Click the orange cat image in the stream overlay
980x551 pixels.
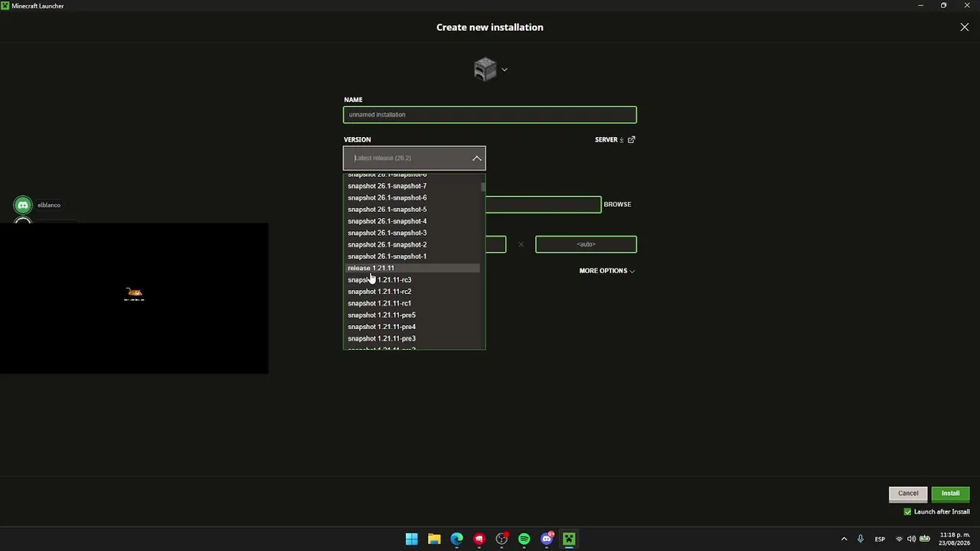(x=135, y=292)
